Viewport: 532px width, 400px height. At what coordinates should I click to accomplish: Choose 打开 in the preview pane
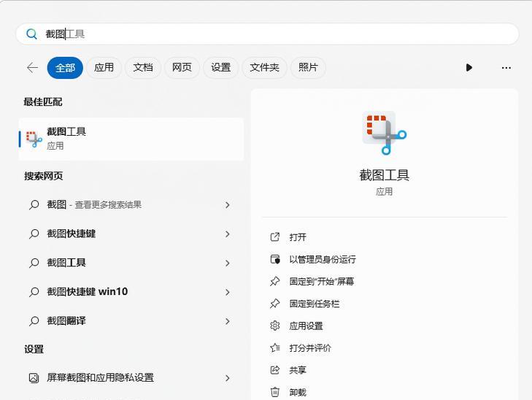(298, 237)
